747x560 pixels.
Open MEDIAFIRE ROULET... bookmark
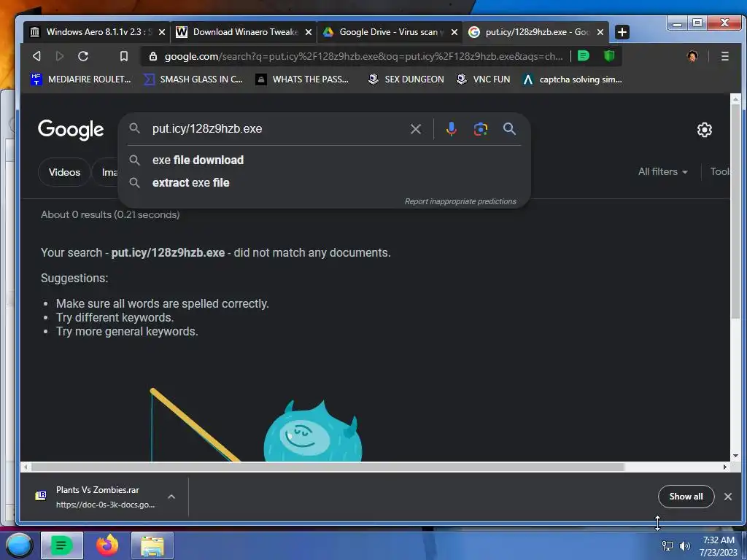pyautogui.click(x=80, y=79)
